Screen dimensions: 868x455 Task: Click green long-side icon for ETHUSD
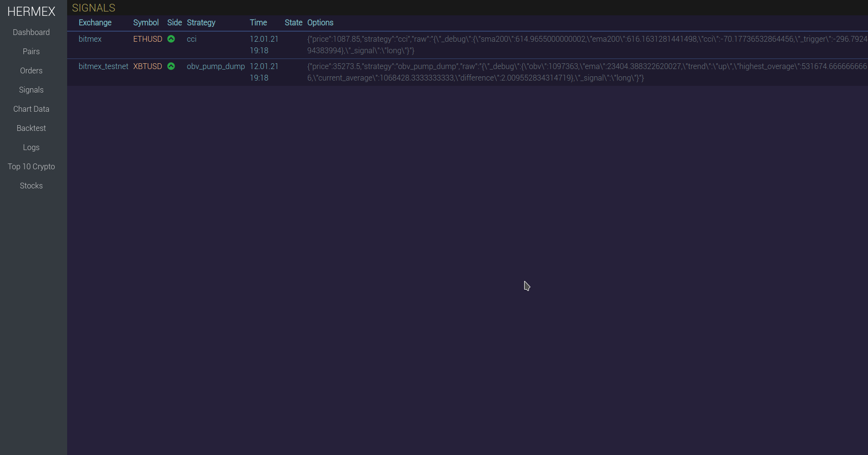coord(171,39)
